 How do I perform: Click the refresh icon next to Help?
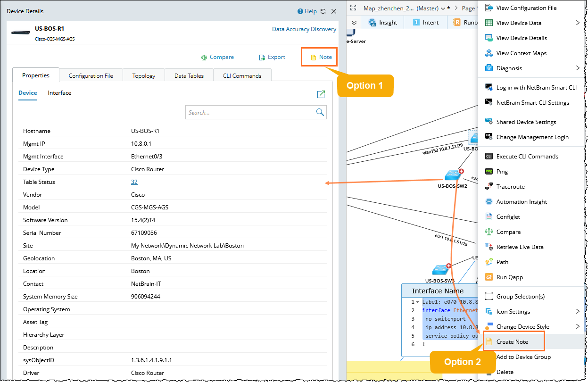pos(323,11)
